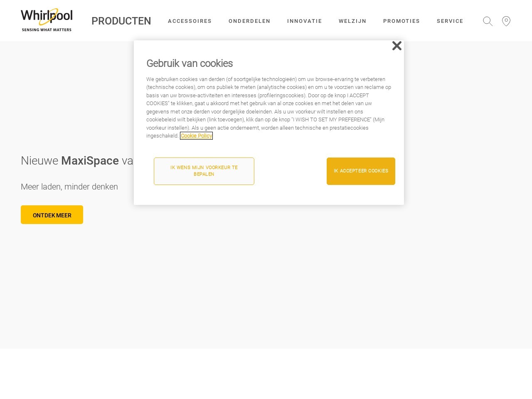Click the 'Sensing What Matters' tagline
This screenshot has height=399, width=532.
point(47,30)
